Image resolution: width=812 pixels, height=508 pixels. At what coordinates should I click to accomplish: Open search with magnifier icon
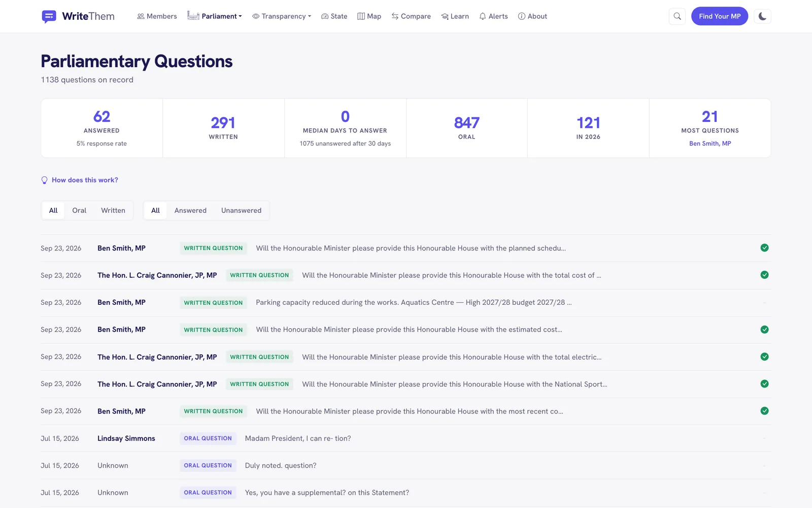pos(677,16)
